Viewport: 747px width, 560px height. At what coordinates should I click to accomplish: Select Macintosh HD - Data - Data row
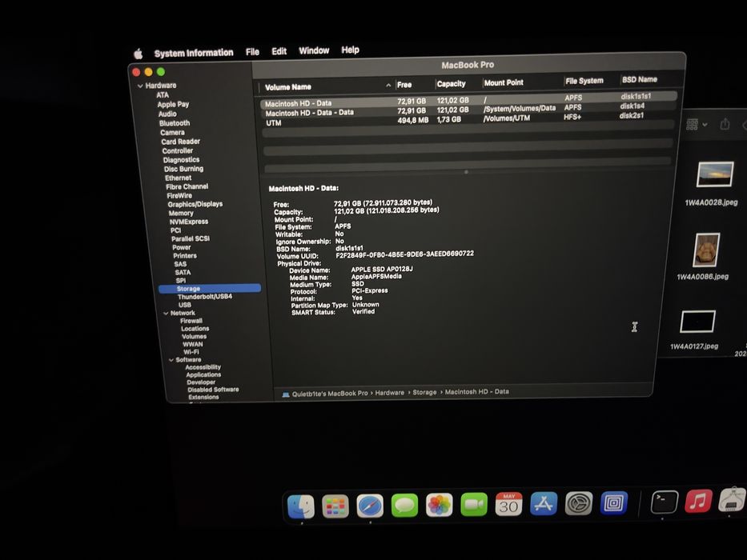[469, 110]
